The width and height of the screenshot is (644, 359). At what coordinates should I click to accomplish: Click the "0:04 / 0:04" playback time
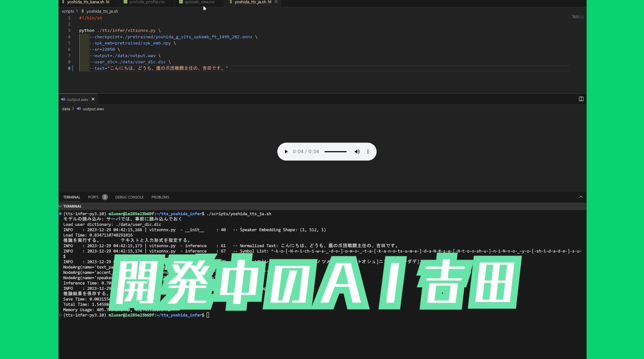coord(306,152)
